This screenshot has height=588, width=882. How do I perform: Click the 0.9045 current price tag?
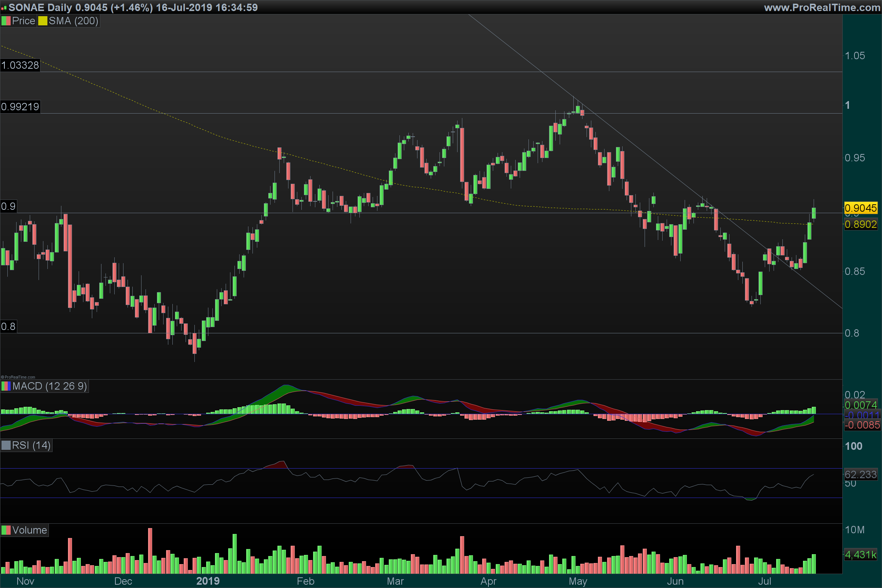point(861,208)
